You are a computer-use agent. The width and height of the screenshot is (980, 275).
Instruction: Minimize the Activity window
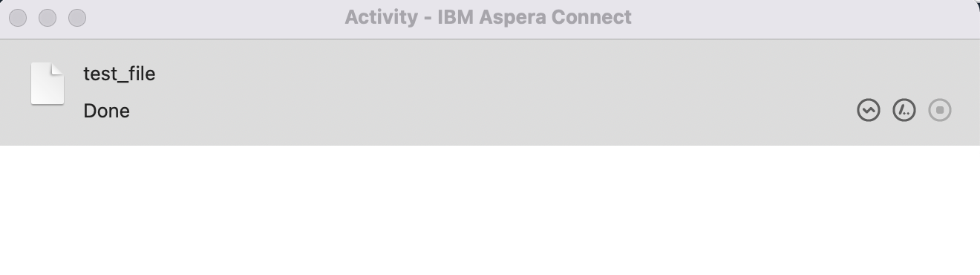[x=48, y=17]
